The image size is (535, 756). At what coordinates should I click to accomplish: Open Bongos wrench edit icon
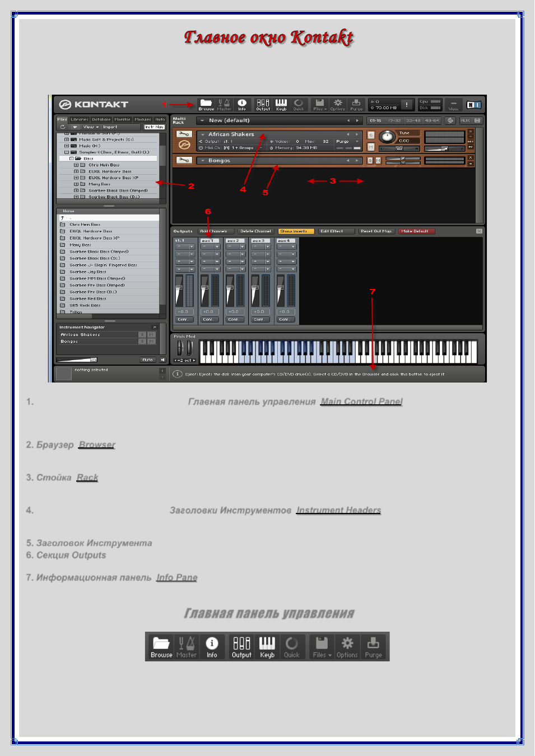pos(184,161)
